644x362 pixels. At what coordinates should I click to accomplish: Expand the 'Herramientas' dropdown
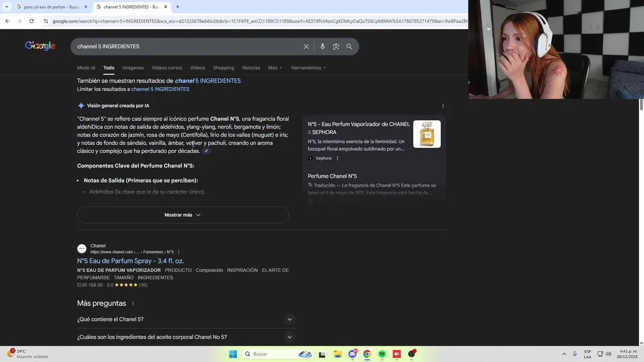[308, 68]
